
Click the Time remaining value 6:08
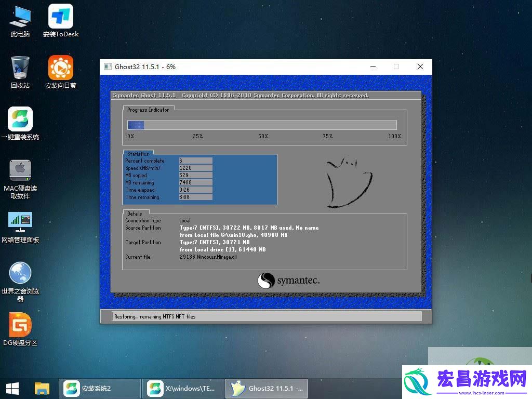(x=195, y=197)
